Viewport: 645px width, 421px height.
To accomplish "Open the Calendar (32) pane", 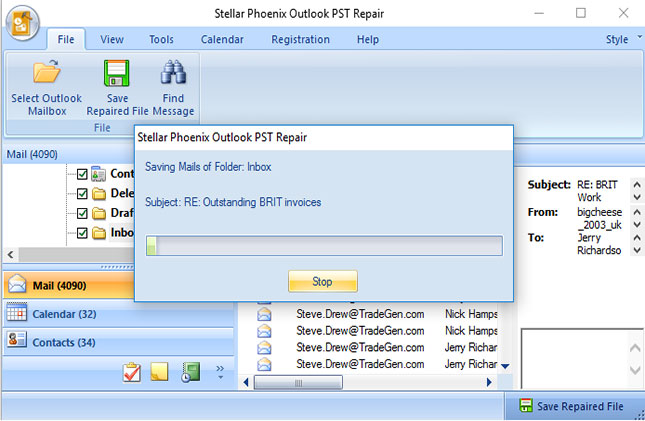I will [65, 313].
